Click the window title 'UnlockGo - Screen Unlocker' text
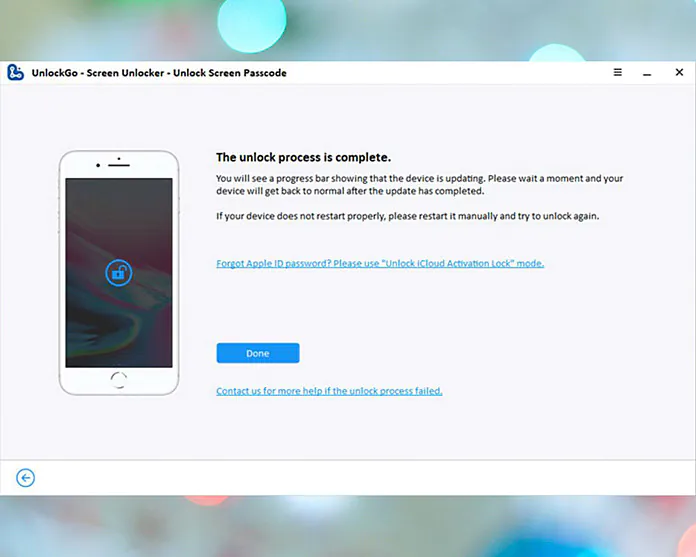 pos(159,73)
